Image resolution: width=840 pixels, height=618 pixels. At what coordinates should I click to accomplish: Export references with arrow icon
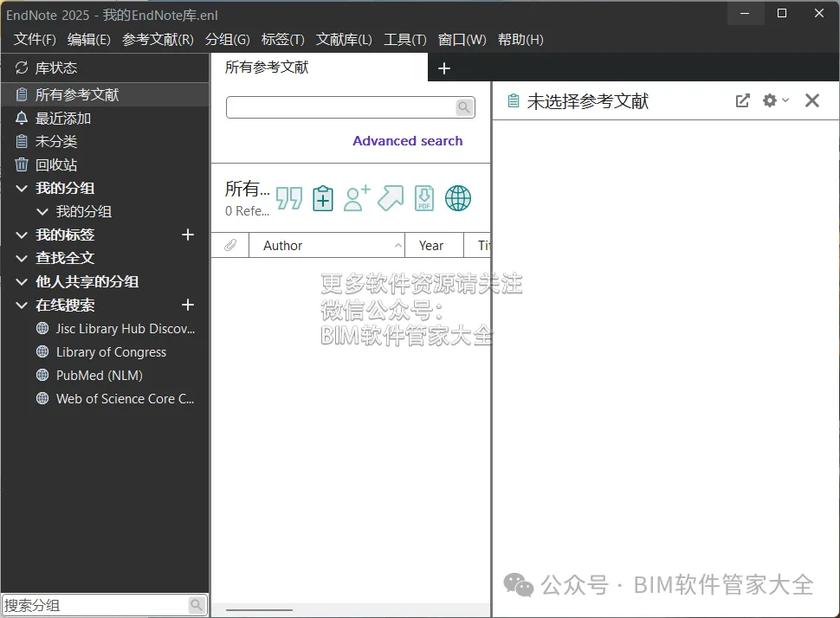[391, 198]
